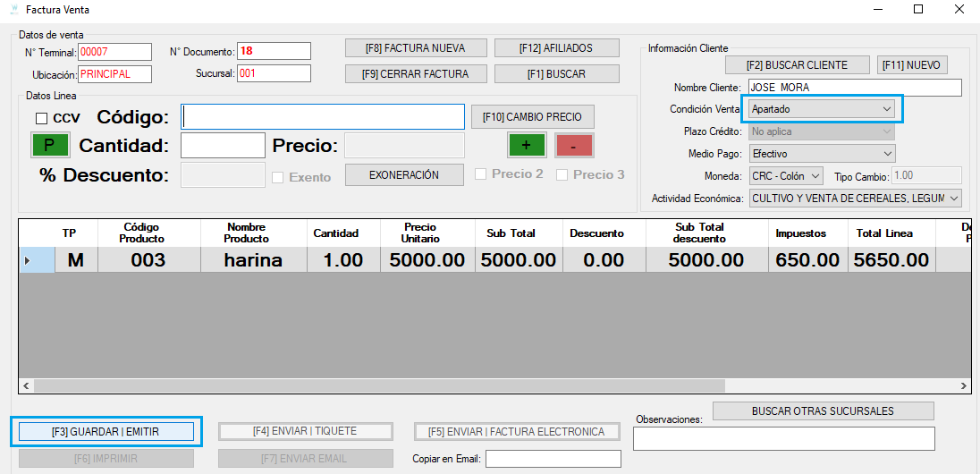Click the Cantidad column header
The width and height of the screenshot is (980, 474).
[343, 233]
